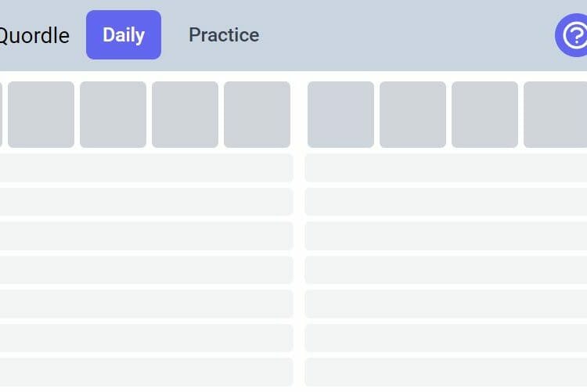This screenshot has width=587, height=392.
Task: Select the first tile of right board's top row
Action: pyautogui.click(x=340, y=114)
